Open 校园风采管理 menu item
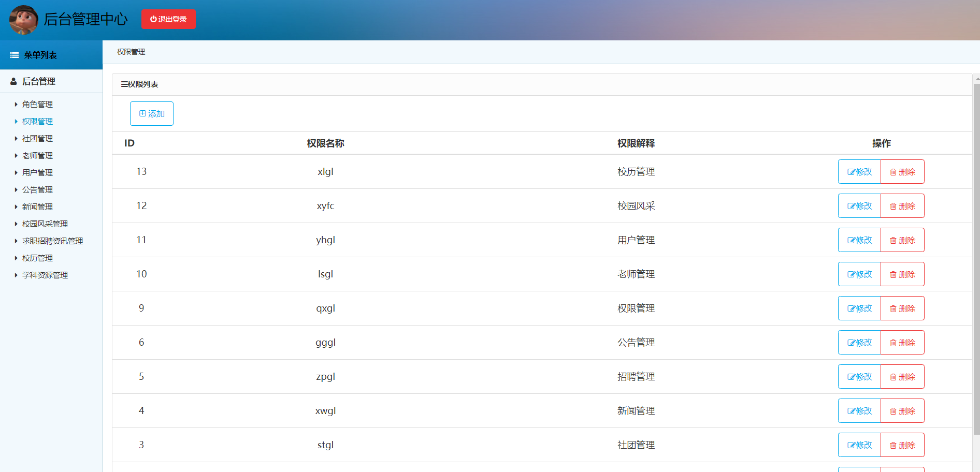Screen dimensions: 980x472 tap(45, 224)
